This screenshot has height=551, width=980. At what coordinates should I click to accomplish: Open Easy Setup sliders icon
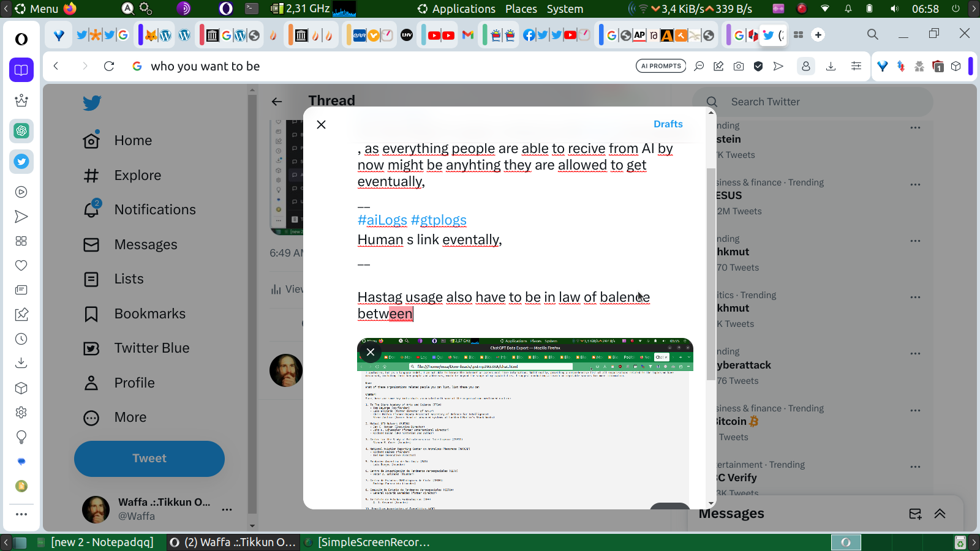(x=856, y=66)
